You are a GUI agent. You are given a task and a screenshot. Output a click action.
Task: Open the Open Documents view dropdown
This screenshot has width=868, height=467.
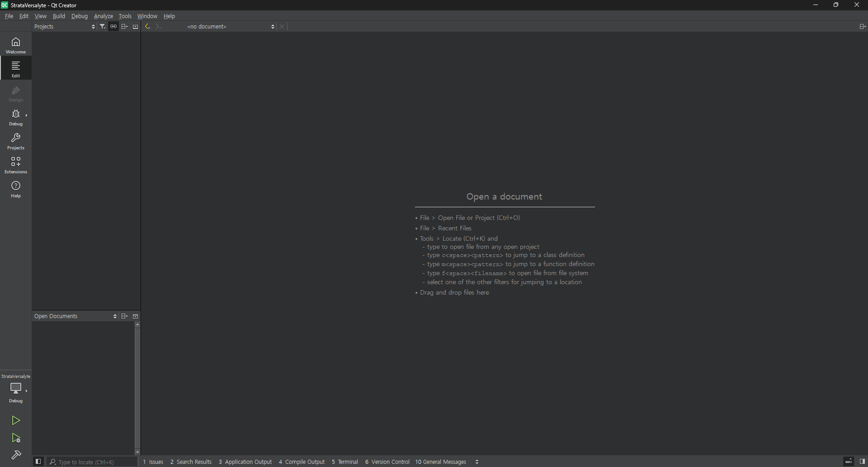click(x=75, y=316)
